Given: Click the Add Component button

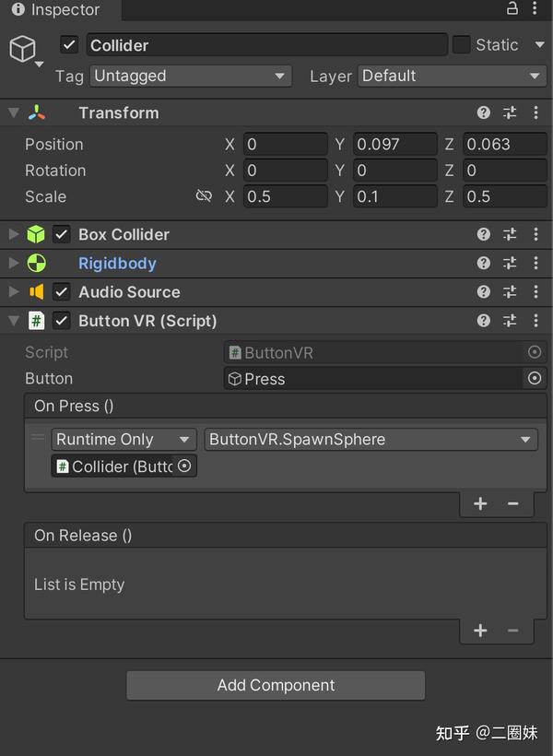Looking at the screenshot, I should pos(276,685).
